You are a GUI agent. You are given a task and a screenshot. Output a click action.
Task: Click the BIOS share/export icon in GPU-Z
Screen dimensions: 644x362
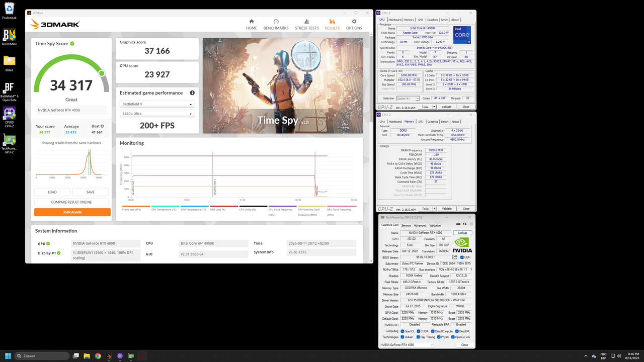click(x=455, y=257)
